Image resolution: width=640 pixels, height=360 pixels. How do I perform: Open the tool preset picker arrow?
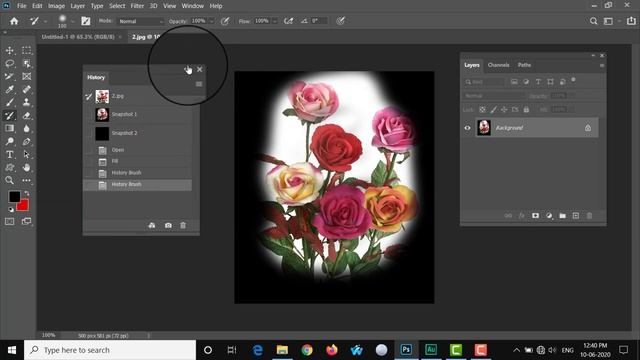click(45, 21)
